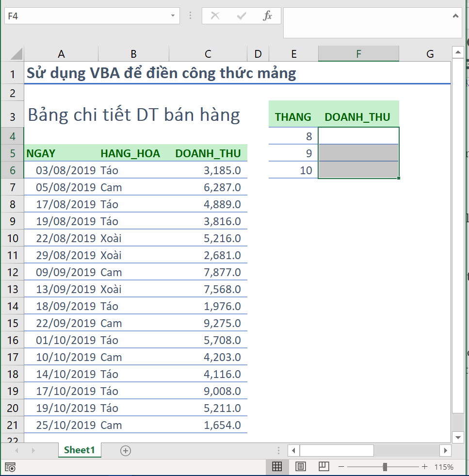
Task: Click vertical scrollbar down arrow
Action: click(458, 437)
